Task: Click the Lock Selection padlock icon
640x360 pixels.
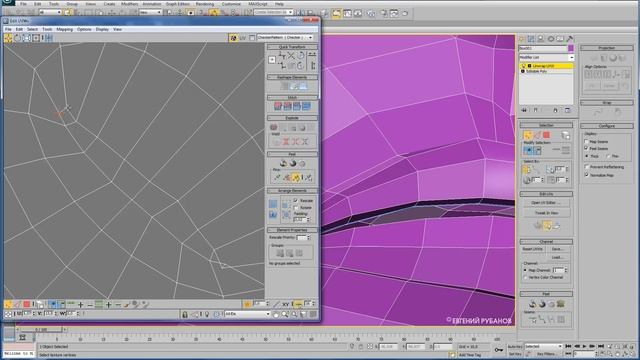Action: tap(185, 314)
